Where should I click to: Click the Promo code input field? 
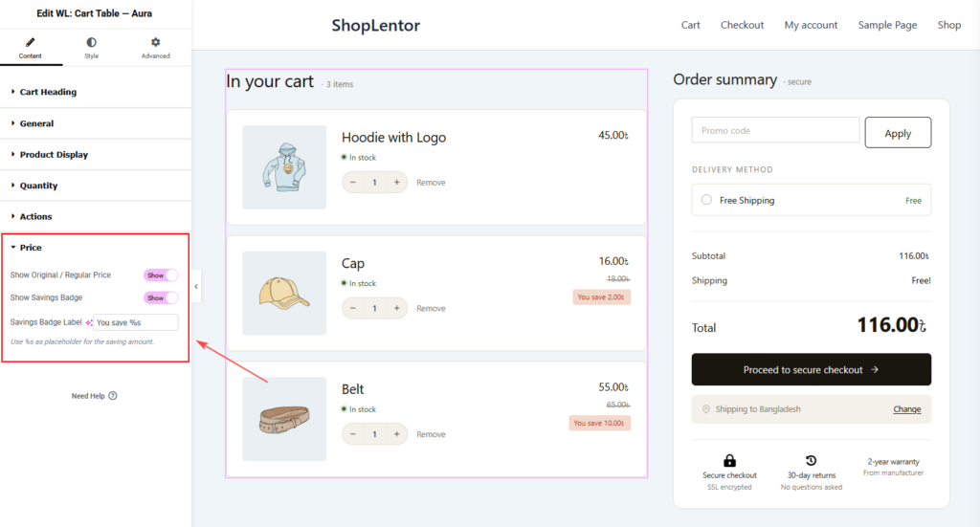[x=775, y=130]
